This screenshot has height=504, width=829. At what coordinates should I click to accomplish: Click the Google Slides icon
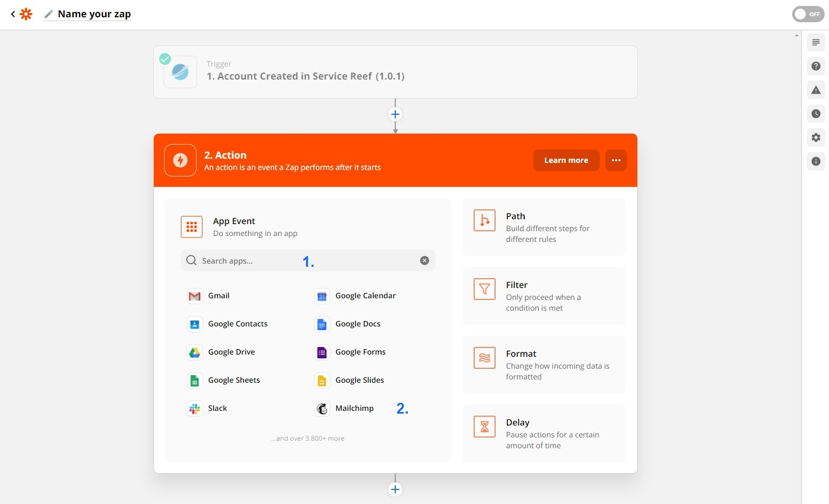322,380
